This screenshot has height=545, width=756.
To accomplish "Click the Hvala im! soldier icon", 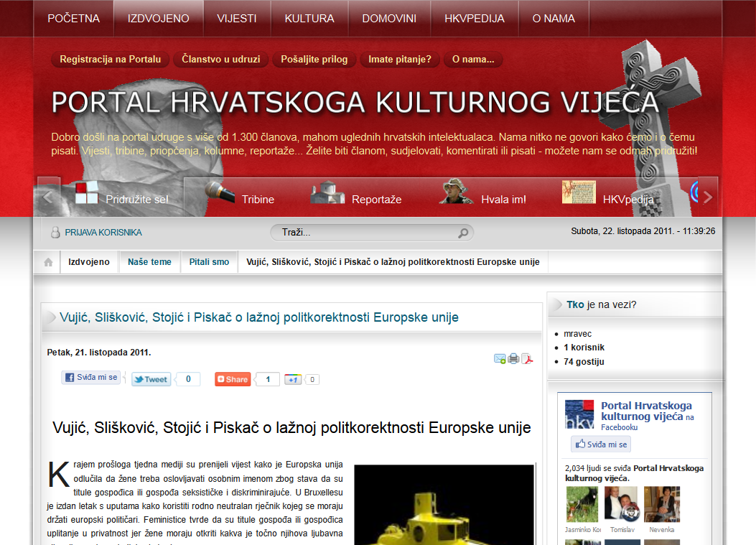I will pos(456,192).
